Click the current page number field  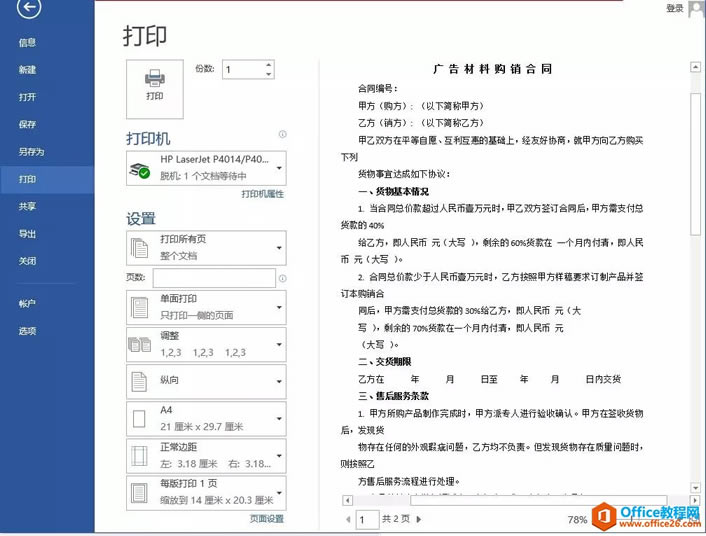pyautogui.click(x=367, y=520)
